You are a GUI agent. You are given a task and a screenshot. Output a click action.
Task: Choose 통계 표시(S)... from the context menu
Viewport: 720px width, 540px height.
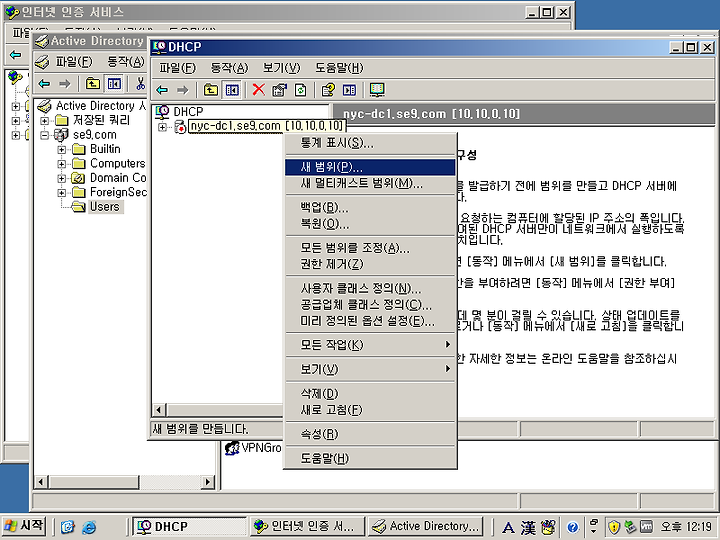click(x=370, y=143)
